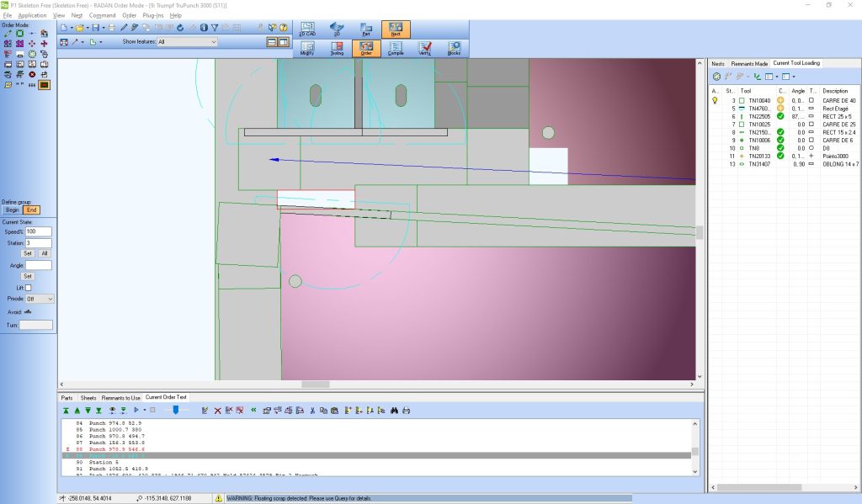862x504 pixels.
Task: Click the Compile mode icon
Action: pyautogui.click(x=395, y=48)
